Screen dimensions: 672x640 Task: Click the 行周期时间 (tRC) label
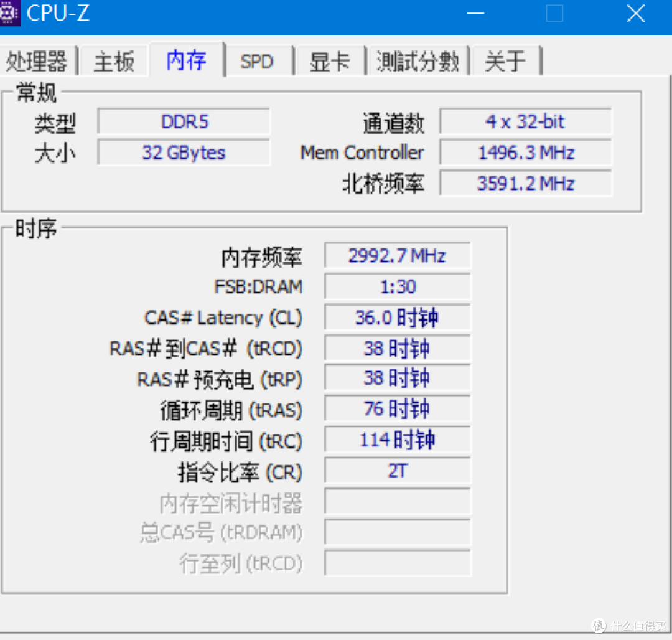point(226,441)
